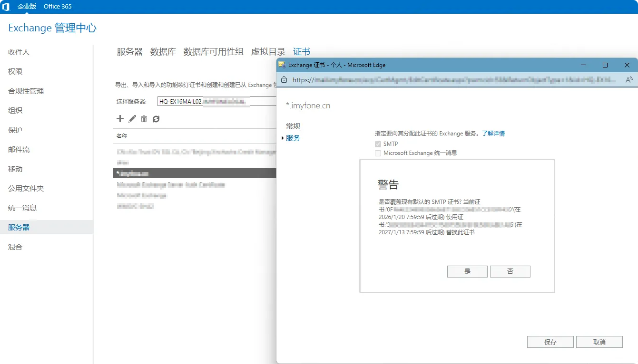The width and height of the screenshot is (638, 364).
Task: Open the 证书 tab
Action: 302,52
